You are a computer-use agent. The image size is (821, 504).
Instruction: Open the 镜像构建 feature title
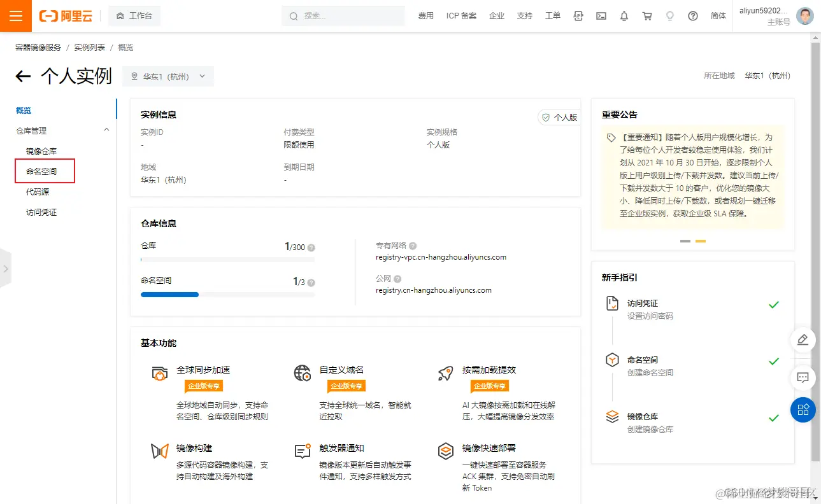(x=194, y=449)
